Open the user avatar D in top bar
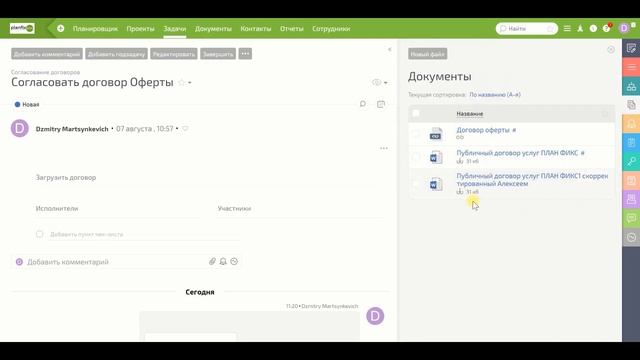Screen dimensions: 640x360 pyautogui.click(x=624, y=28)
